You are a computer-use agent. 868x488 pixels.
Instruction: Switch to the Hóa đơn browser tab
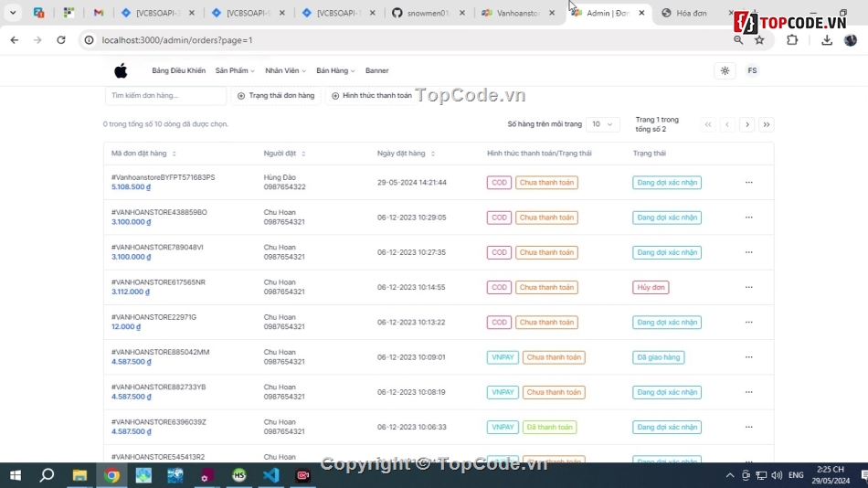tap(692, 13)
